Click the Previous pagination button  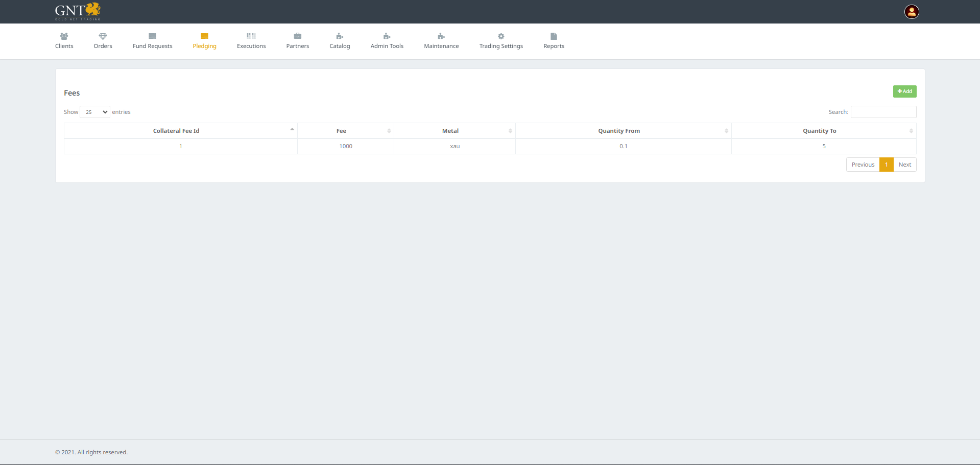(x=863, y=165)
